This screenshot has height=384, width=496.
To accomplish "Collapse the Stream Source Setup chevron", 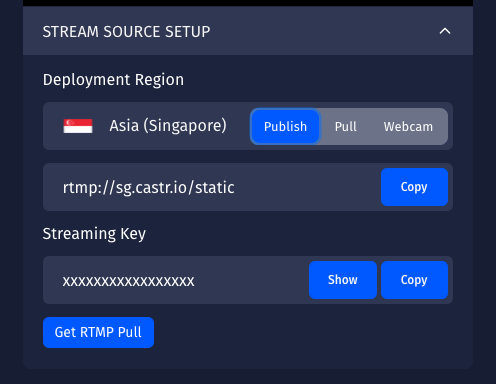I will click(x=445, y=31).
